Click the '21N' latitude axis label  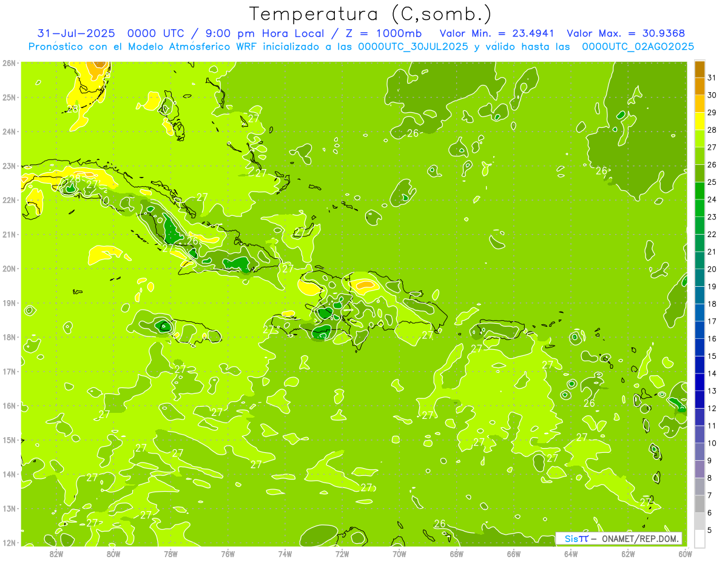(x=9, y=235)
